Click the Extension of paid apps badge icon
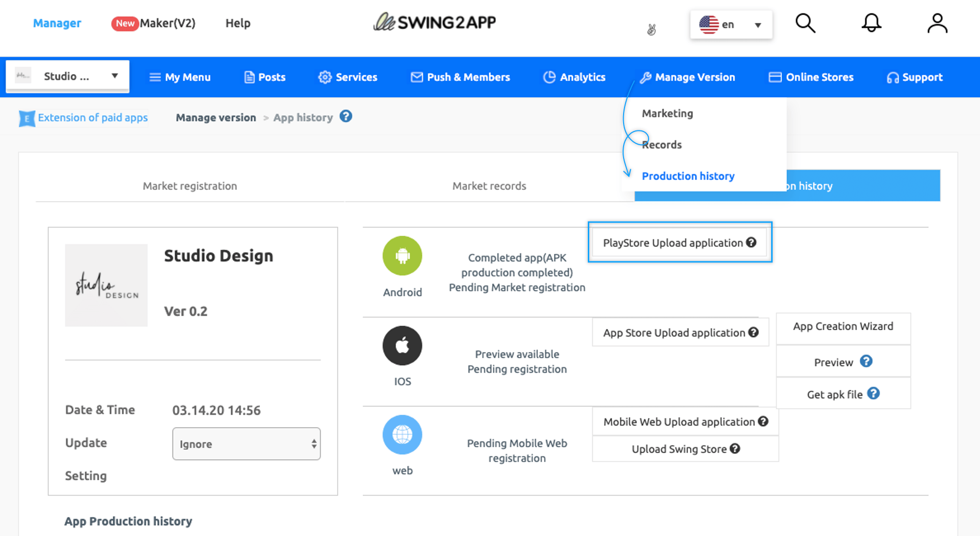Image resolution: width=980 pixels, height=536 pixels. click(26, 118)
